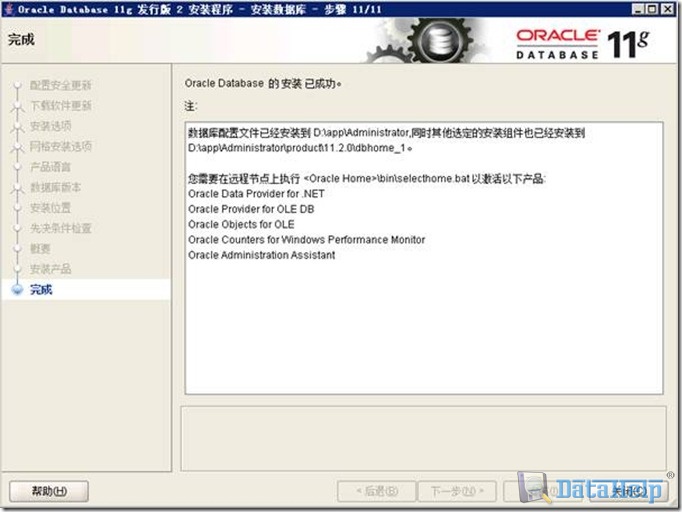Screen dimensions: 682x512
Task: Select the 概要 step
Action: (x=40, y=249)
